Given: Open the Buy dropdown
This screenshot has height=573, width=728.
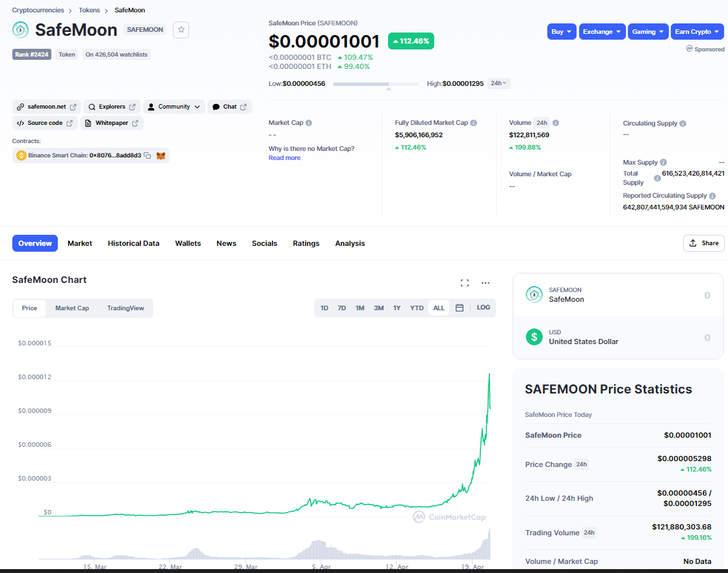Looking at the screenshot, I should [x=562, y=32].
